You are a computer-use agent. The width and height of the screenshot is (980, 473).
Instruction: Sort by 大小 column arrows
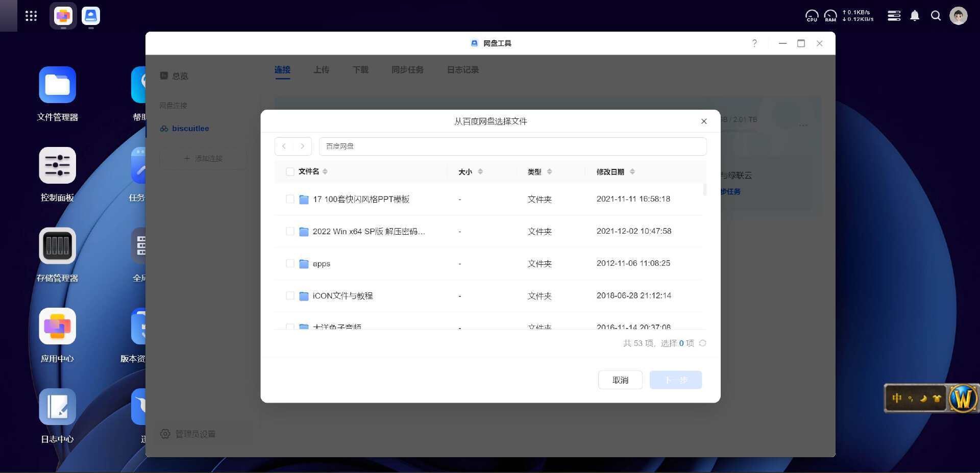(x=480, y=171)
